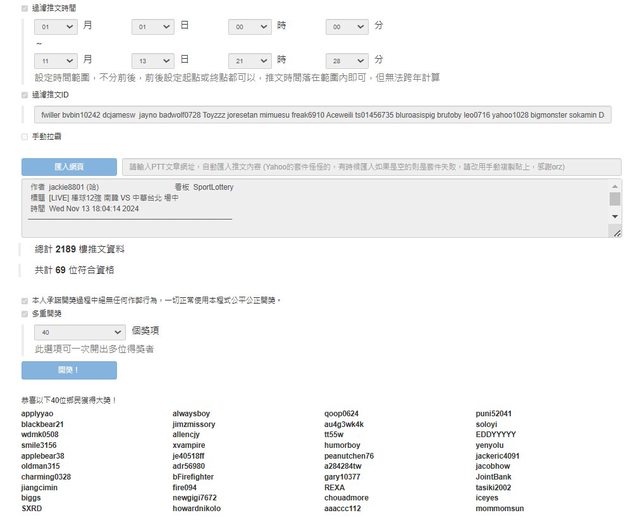This screenshot has height=520, width=640.
Task: Focus the PTT article URL input field
Action: point(372,167)
